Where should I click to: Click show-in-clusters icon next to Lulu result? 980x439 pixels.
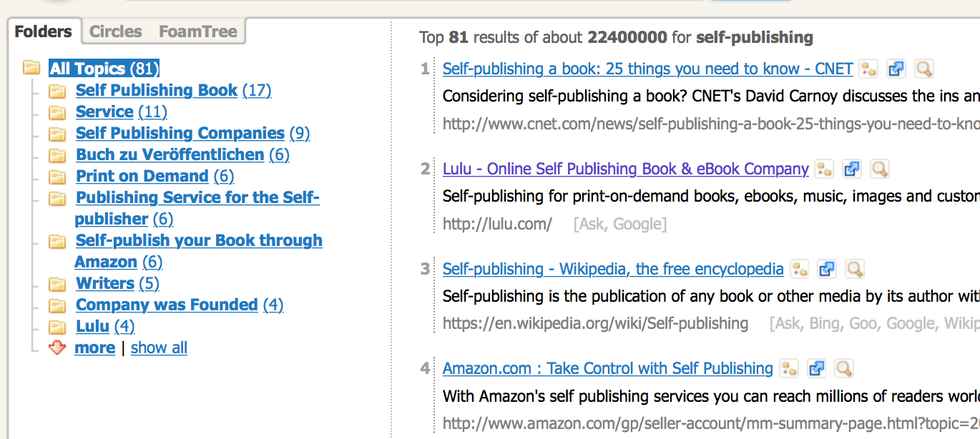point(824,169)
